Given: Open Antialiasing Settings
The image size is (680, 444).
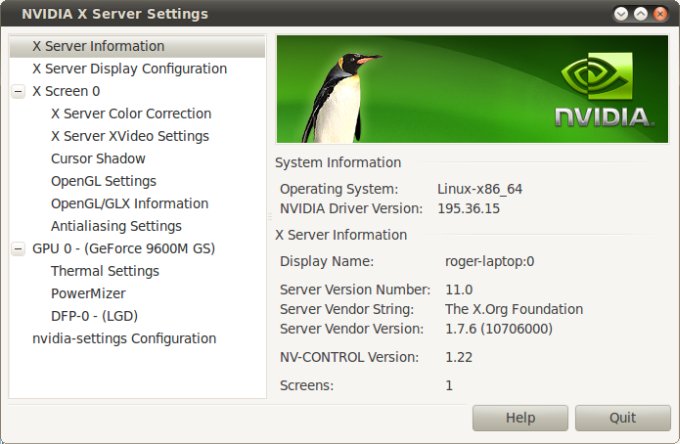Looking at the screenshot, I should (x=116, y=226).
